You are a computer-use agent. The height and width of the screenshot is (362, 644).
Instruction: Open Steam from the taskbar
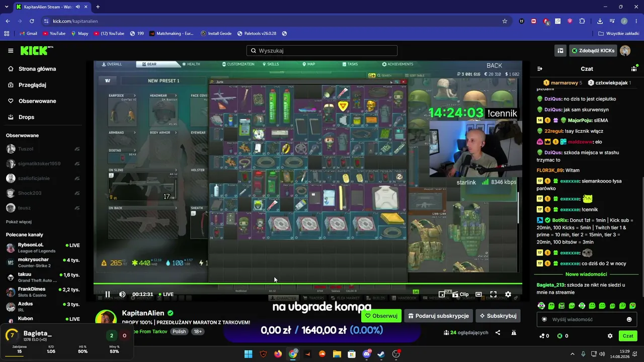(x=381, y=354)
